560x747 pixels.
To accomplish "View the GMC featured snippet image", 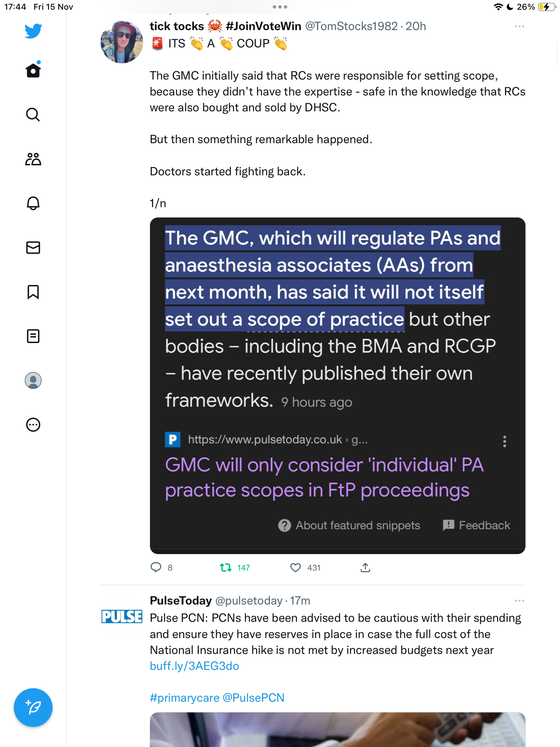I will click(338, 386).
